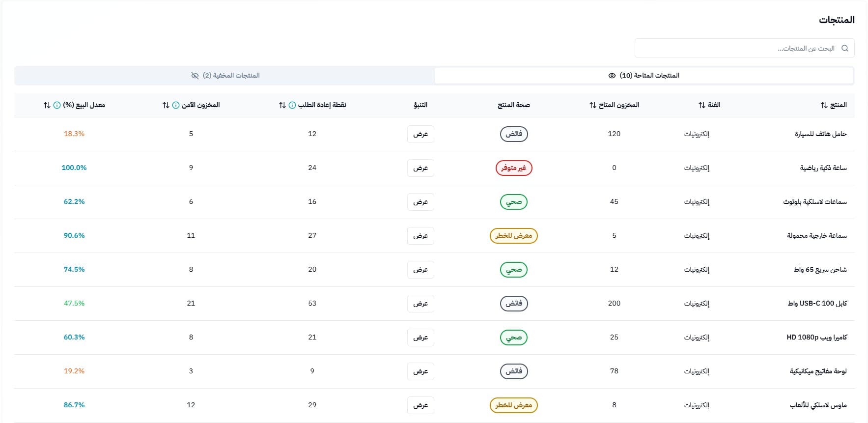Click the search magnifier icon
Screen dimensions: 868x423
[845, 48]
